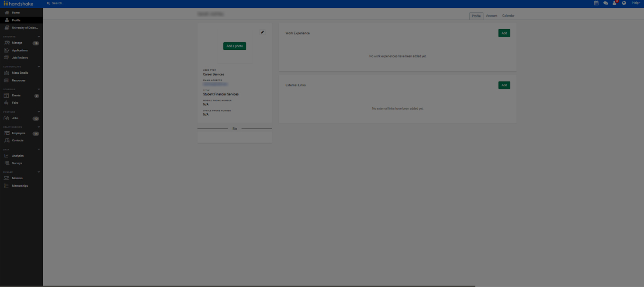Click the "Student Financial Services" title text

tap(221, 94)
